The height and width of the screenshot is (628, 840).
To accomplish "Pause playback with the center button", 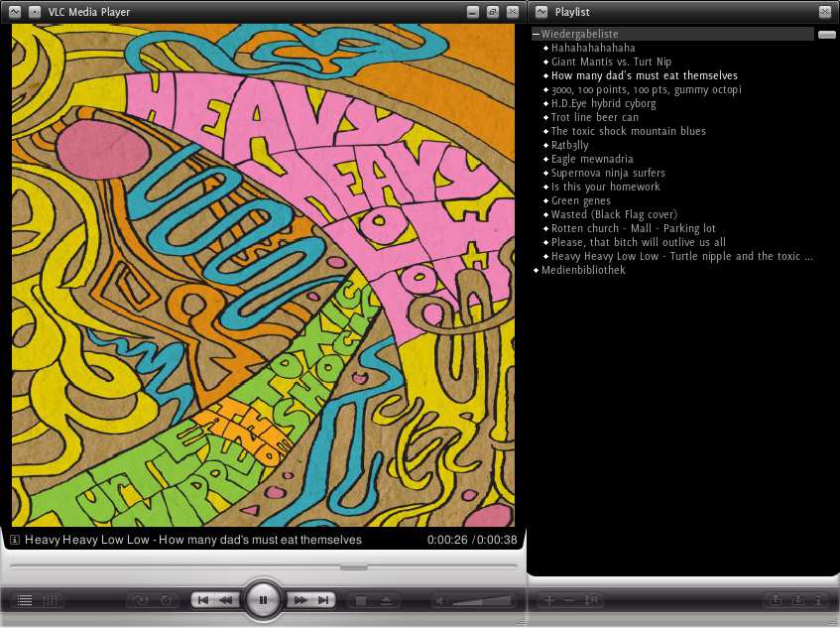I will pos(263,600).
